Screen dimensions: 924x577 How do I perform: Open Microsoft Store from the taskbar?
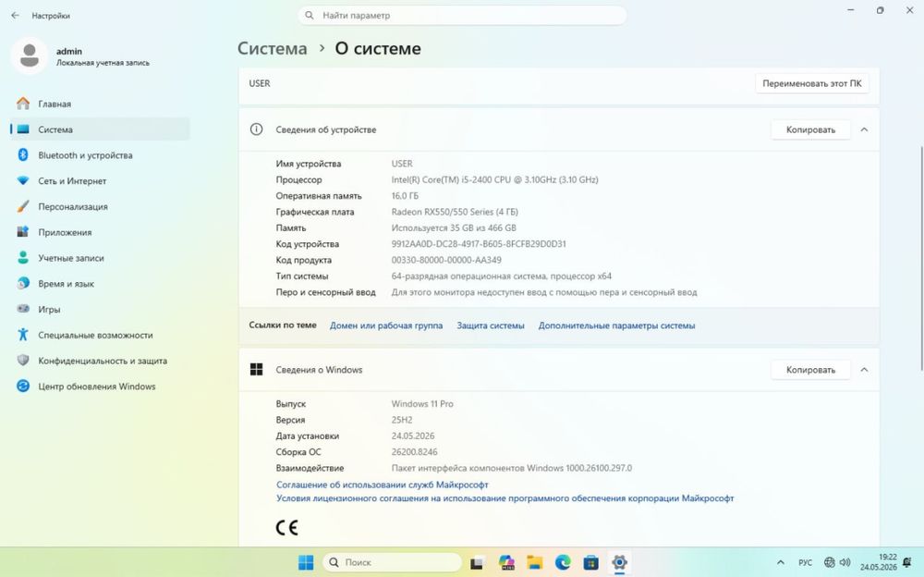[x=591, y=562]
